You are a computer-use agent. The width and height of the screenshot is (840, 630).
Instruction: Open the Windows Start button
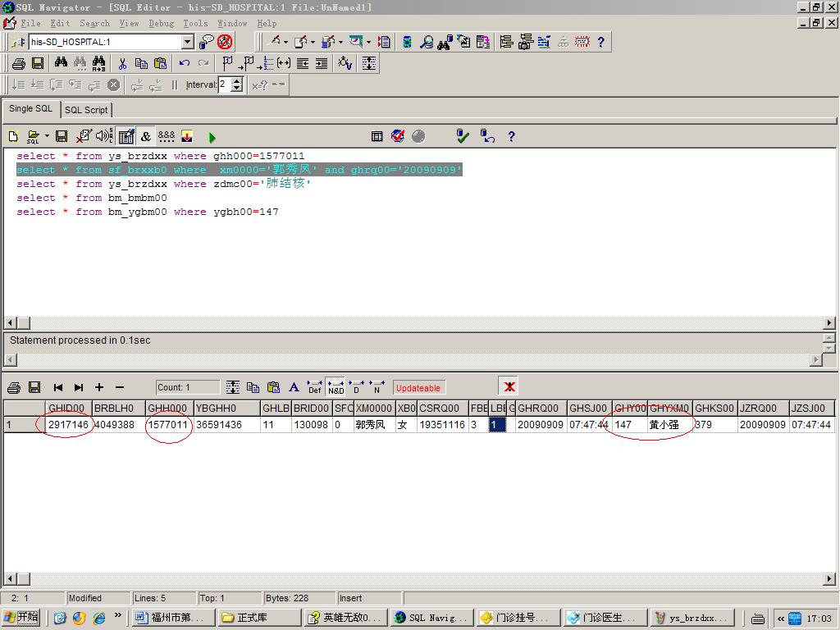22,618
